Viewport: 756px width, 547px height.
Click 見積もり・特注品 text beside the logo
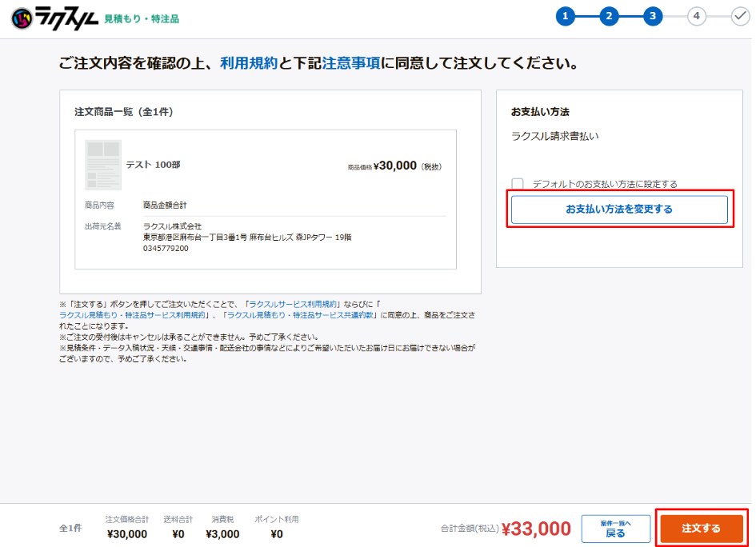142,18
